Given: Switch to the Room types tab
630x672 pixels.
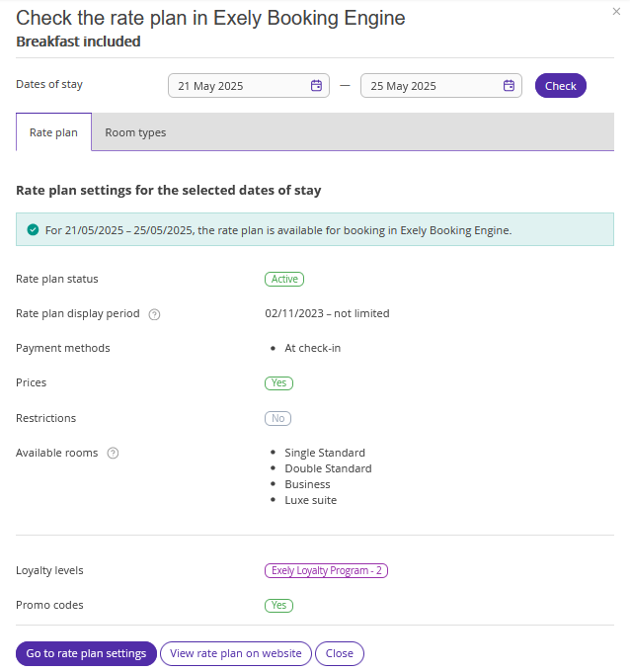Looking at the screenshot, I should coord(135,132).
